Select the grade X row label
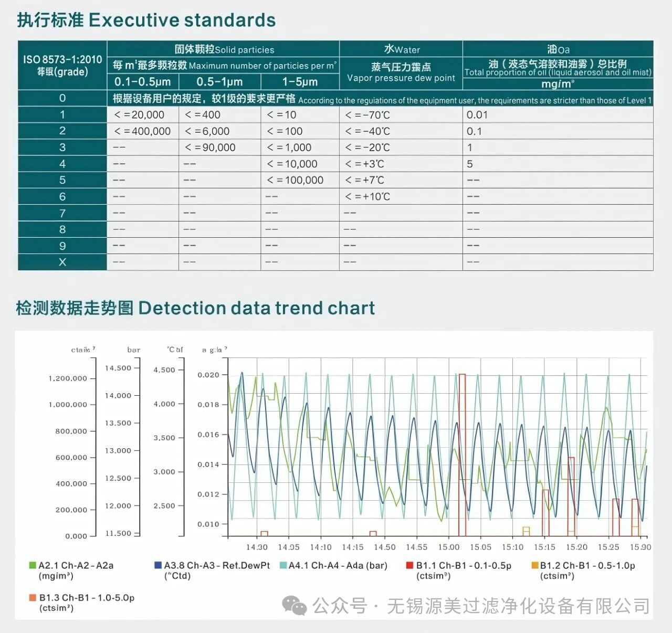Image resolution: width=672 pixels, height=633 pixels. (x=62, y=262)
